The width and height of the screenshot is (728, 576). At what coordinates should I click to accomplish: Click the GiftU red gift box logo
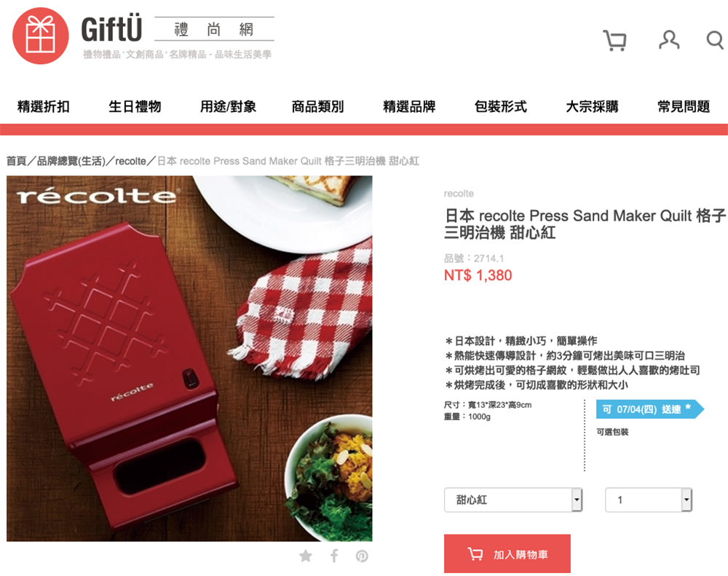click(40, 36)
